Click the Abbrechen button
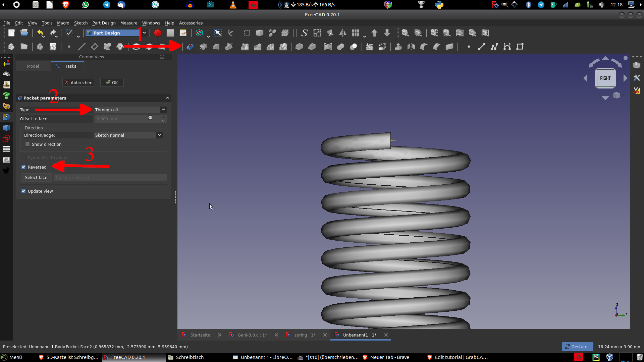 pos(78,82)
